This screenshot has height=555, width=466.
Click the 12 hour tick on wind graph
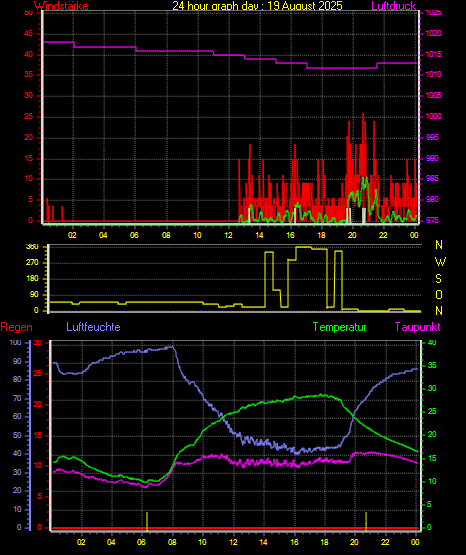tap(228, 235)
